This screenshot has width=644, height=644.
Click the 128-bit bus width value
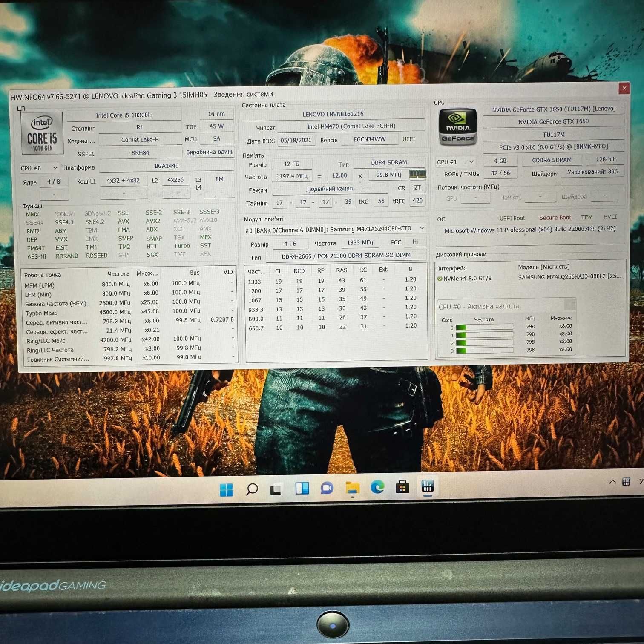pos(605,159)
